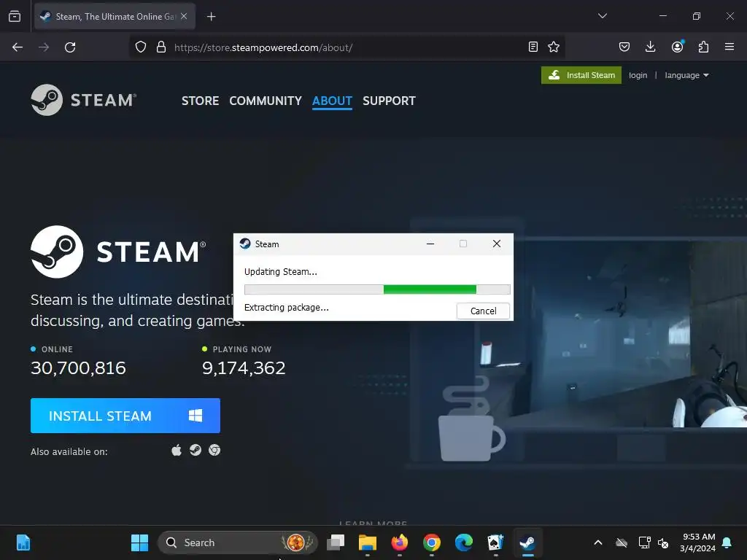Image resolution: width=747 pixels, height=560 pixels.
Task: Open the 9:53 AM clock calendar
Action: 698,542
